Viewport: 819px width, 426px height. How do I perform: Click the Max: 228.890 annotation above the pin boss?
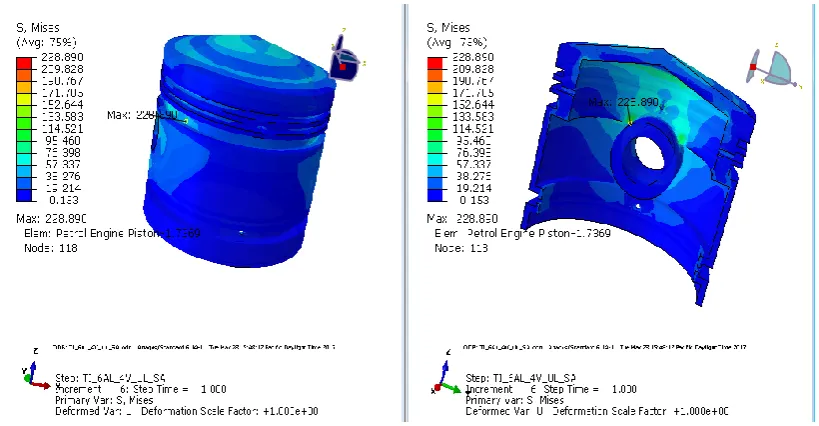tap(623, 102)
